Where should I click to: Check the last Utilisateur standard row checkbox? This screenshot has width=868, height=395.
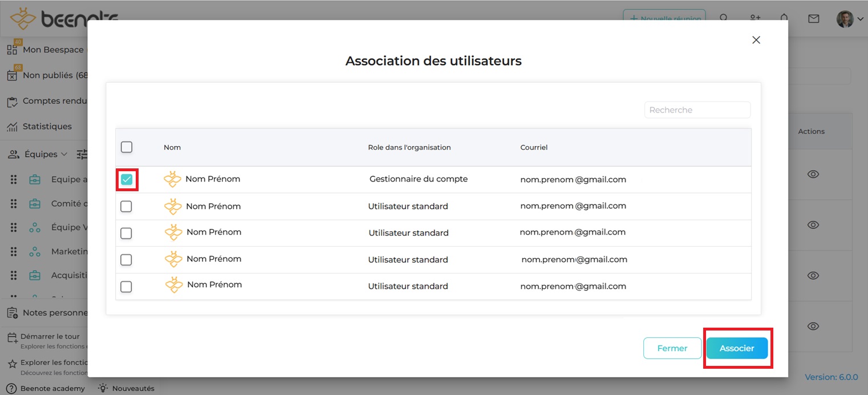[x=127, y=287]
